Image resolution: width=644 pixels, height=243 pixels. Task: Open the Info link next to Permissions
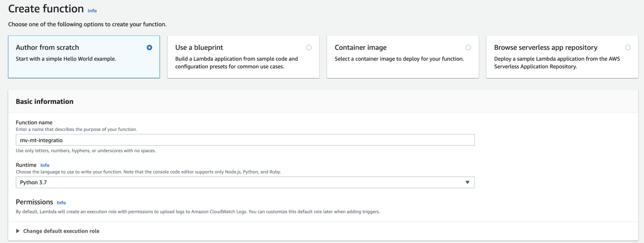point(61,203)
